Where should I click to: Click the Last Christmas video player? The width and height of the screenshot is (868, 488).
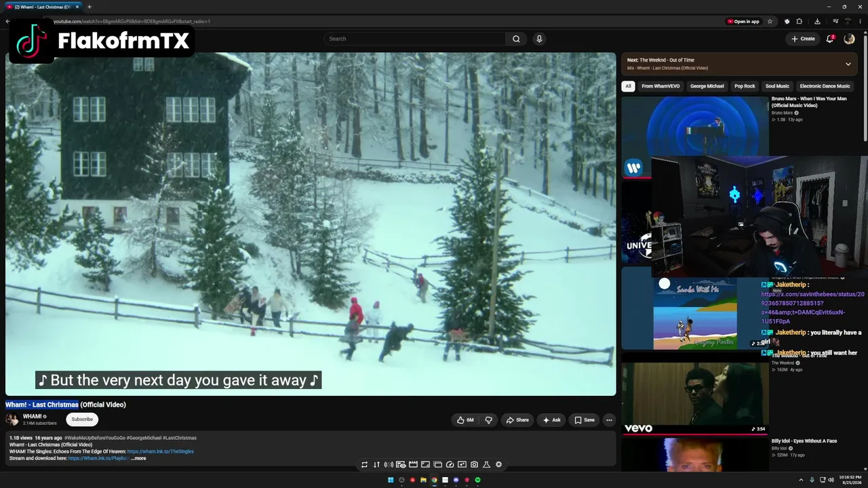311,224
